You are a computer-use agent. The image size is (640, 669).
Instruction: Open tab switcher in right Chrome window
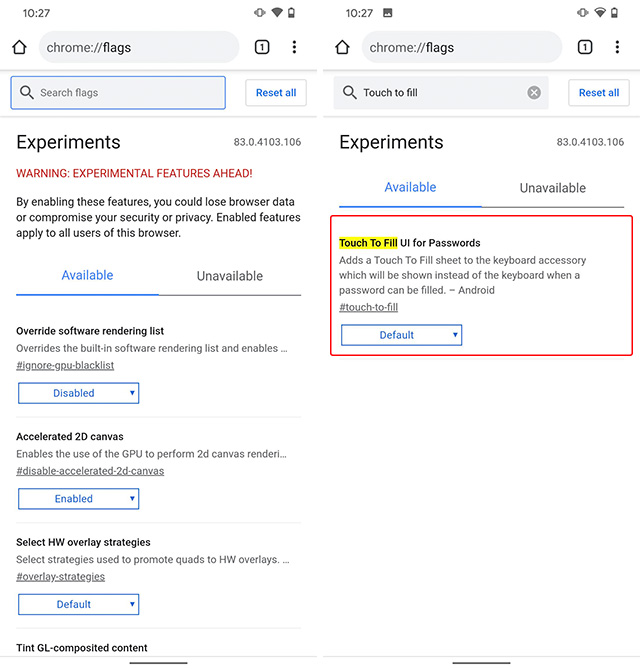pyautogui.click(x=585, y=47)
